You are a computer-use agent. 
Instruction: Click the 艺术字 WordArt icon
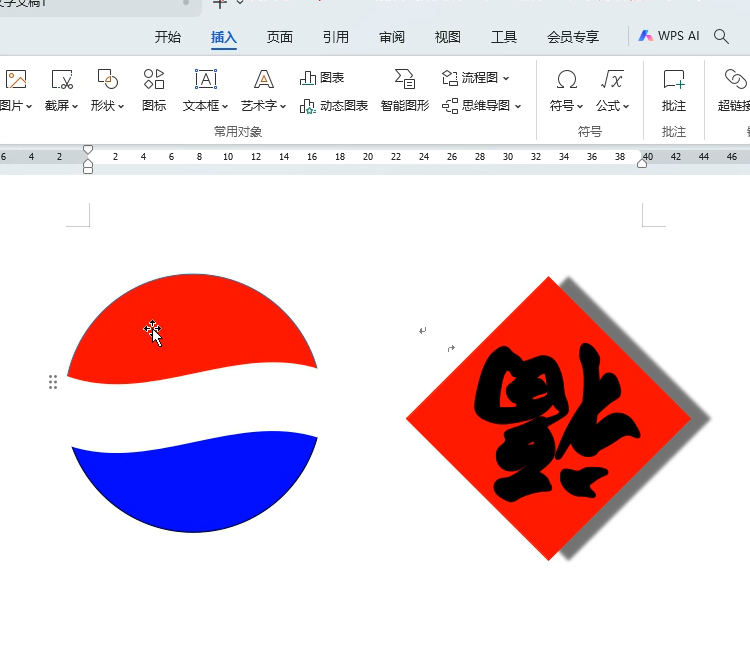(264, 79)
